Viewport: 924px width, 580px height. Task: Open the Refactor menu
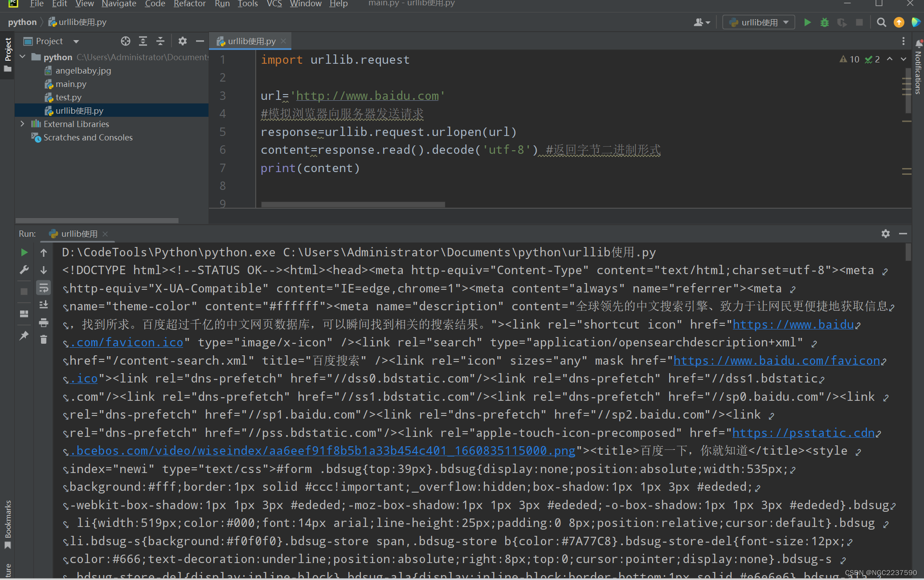[189, 4]
